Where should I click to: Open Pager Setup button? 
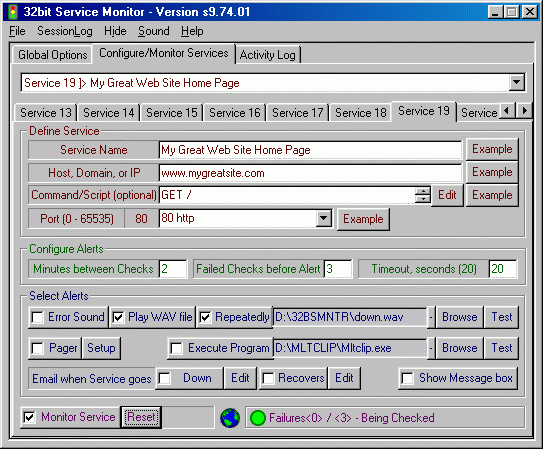(101, 348)
